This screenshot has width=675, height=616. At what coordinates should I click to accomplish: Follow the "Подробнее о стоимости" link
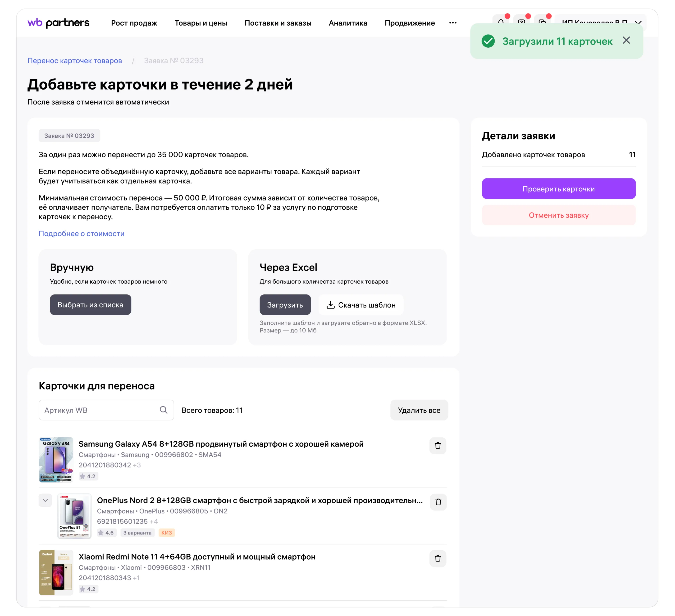pos(81,234)
